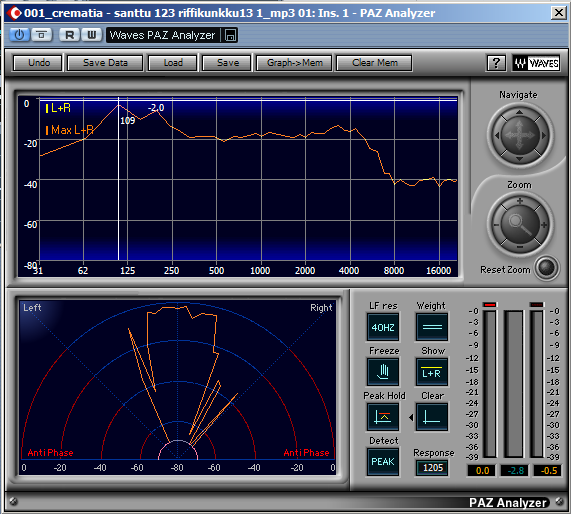Click the -2.0 peak value label

point(156,107)
